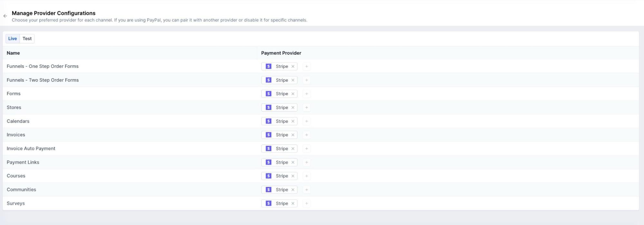Click the Payment Provider column header
Image resolution: width=644 pixels, height=225 pixels.
[x=281, y=53]
